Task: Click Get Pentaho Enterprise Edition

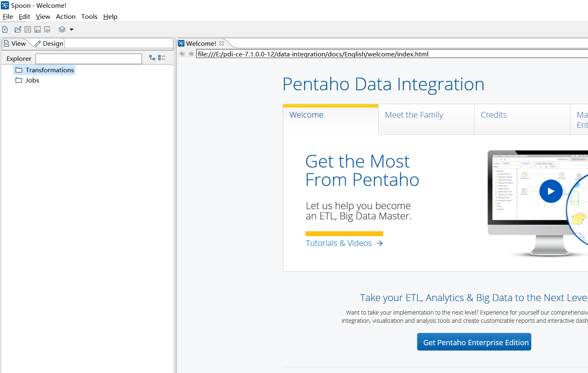Action: point(474,342)
